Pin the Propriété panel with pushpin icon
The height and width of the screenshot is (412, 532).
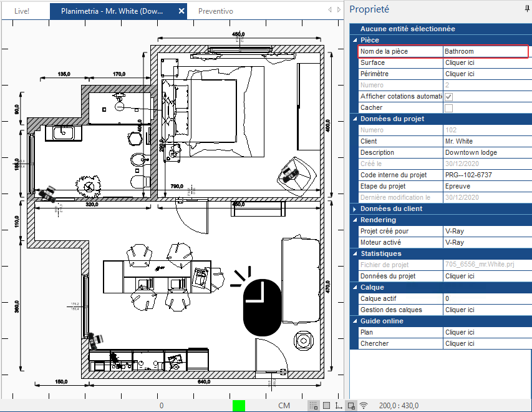[x=527, y=9]
